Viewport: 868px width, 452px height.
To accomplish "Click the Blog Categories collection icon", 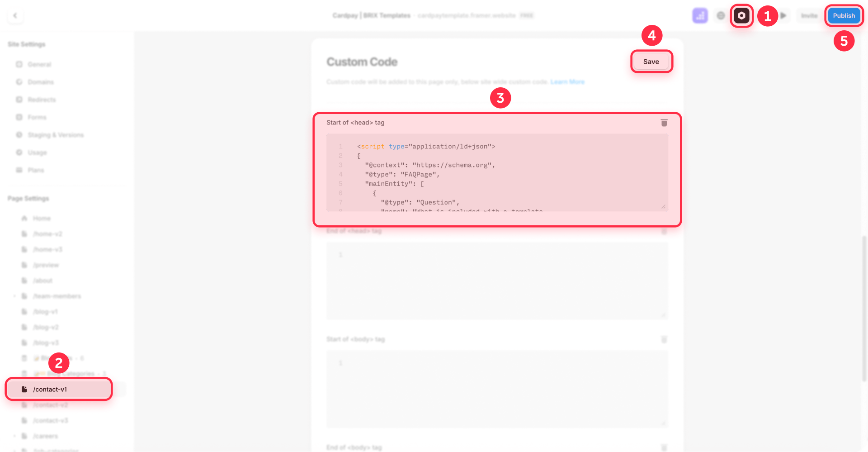I will [x=24, y=374].
